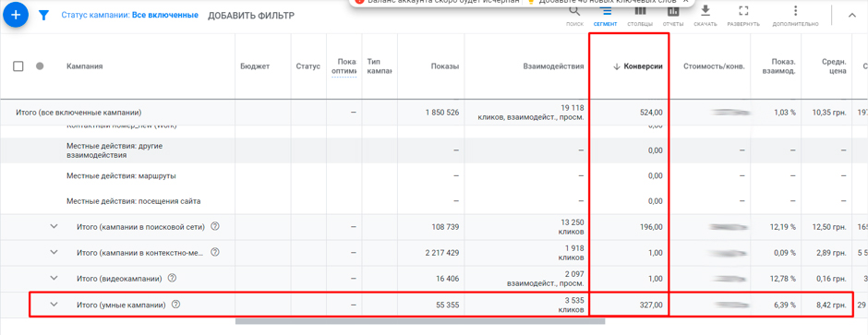
Task: Click the gray status dot column header
Action: click(40, 66)
